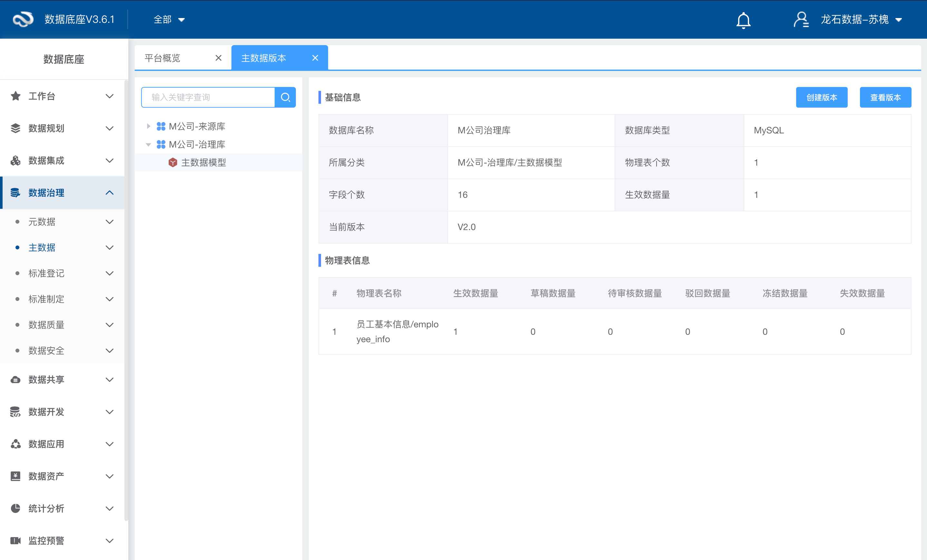Switch to the 平台概览 tab
Image resolution: width=927 pixels, height=560 pixels.
163,58
